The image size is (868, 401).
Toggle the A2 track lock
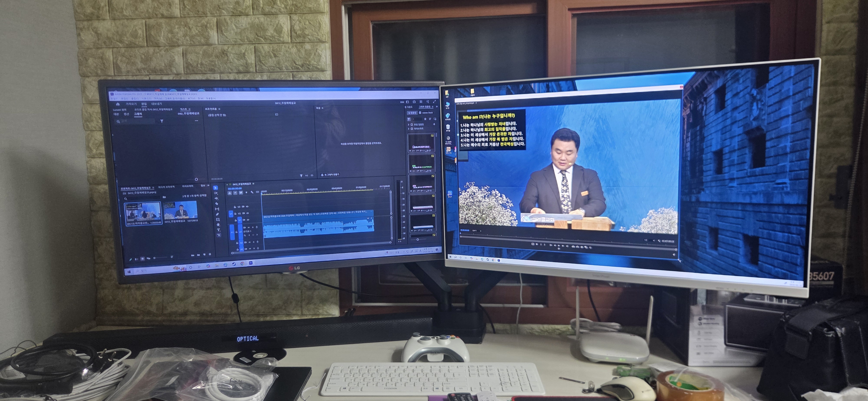(237, 243)
